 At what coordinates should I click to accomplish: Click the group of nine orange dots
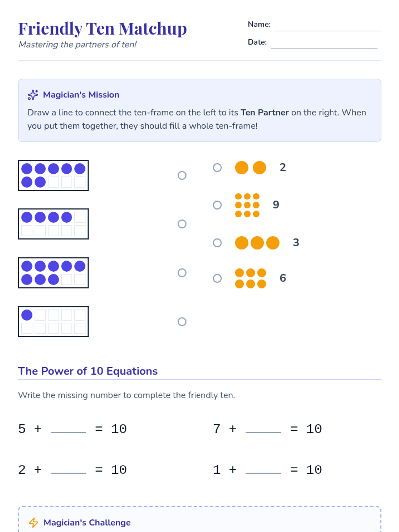coord(247,205)
